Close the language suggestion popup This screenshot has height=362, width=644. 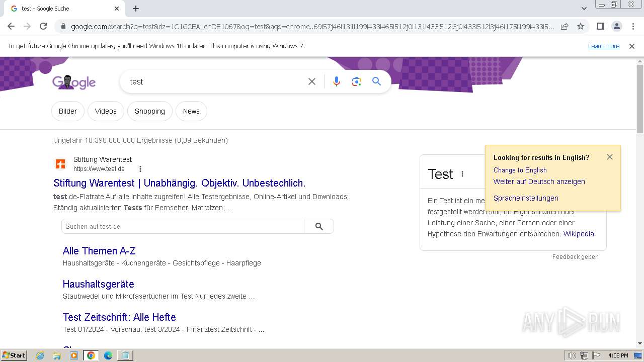tap(610, 157)
